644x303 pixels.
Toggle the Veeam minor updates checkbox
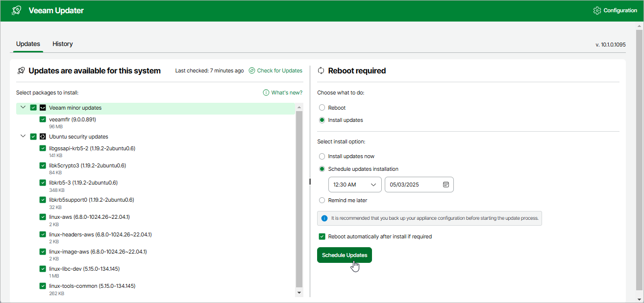point(33,108)
